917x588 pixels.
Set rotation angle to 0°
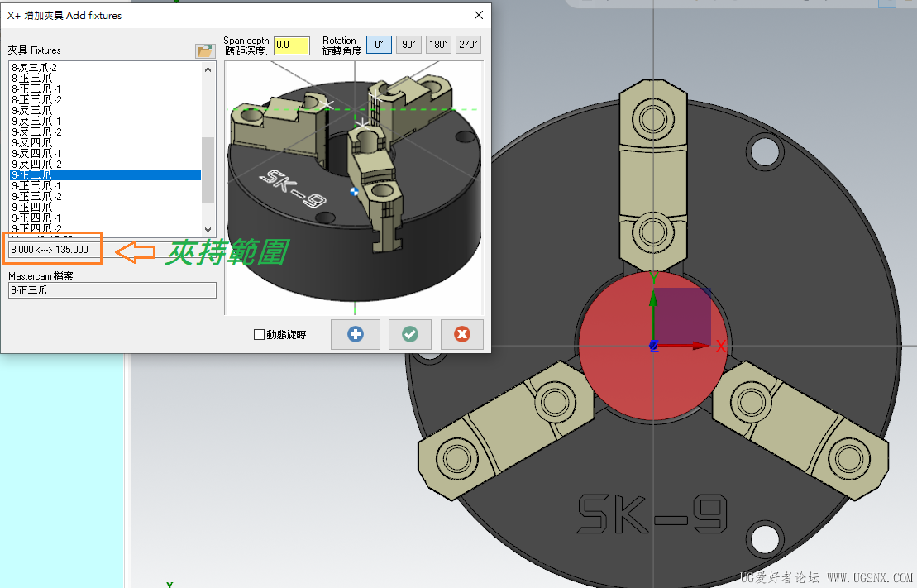(x=379, y=45)
